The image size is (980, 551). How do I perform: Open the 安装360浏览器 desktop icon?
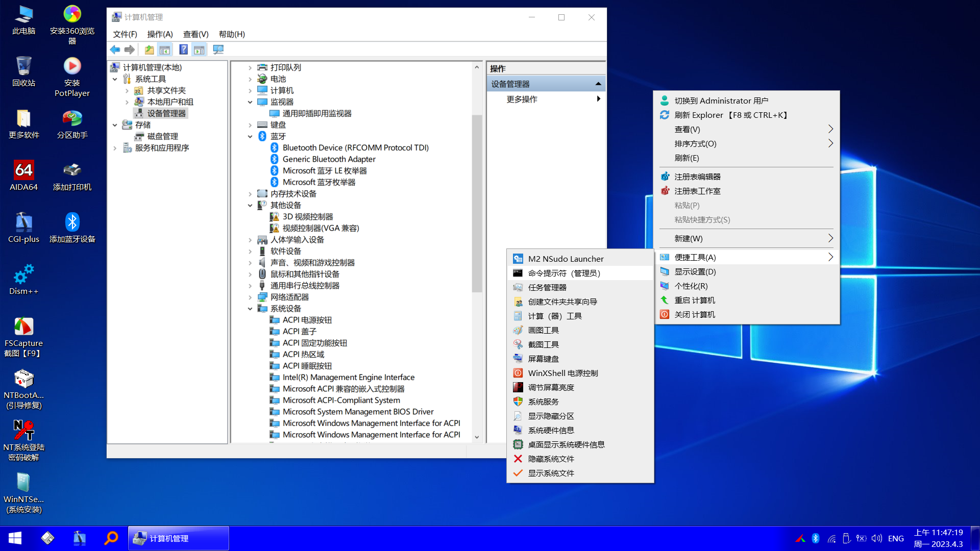72,25
